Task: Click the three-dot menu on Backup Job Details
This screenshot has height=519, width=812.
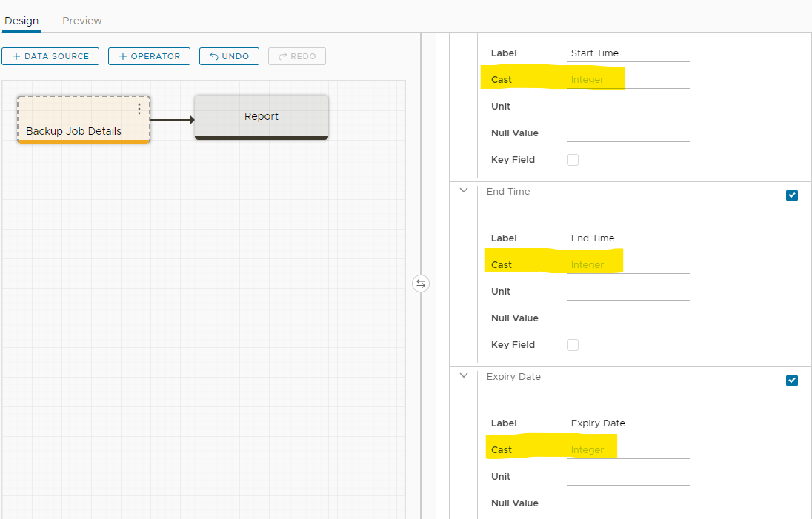Action: [139, 109]
